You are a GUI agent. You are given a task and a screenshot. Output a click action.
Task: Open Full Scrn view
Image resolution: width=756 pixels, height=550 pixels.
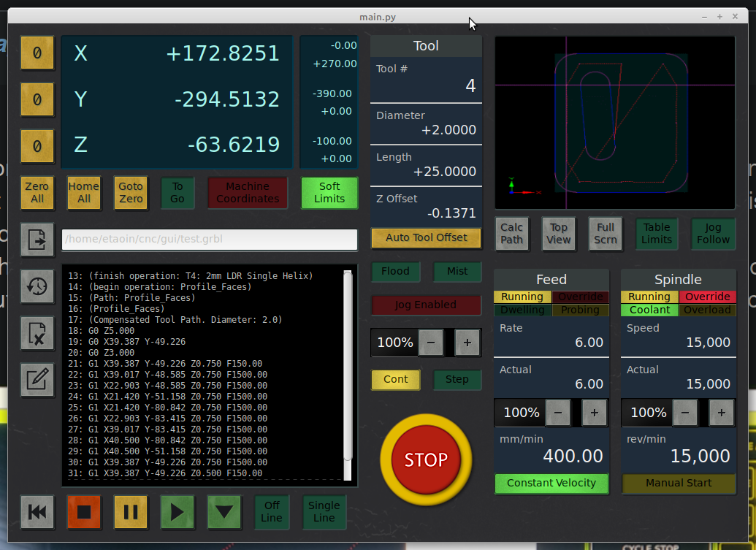(605, 234)
